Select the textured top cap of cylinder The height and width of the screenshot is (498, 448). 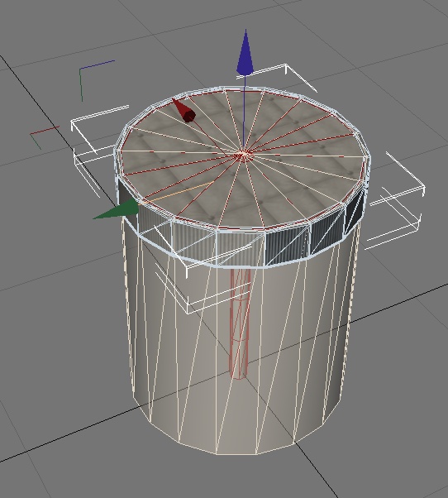pos(243,157)
